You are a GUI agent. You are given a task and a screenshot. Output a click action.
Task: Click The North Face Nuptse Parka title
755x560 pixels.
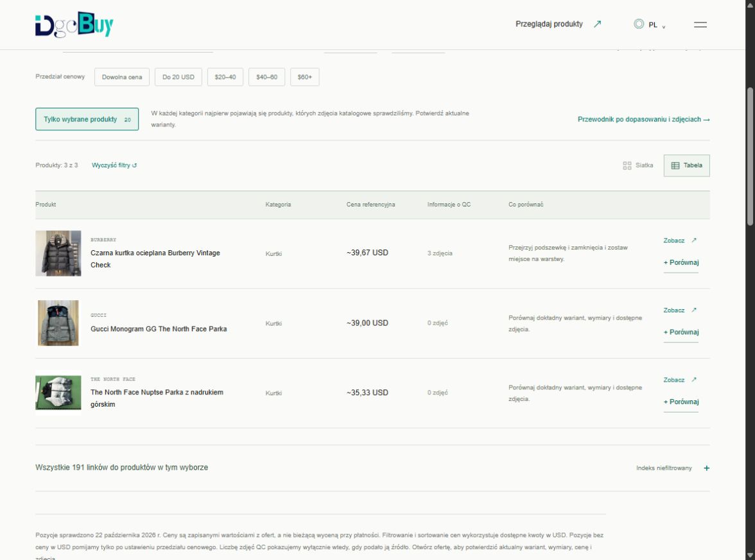click(157, 398)
